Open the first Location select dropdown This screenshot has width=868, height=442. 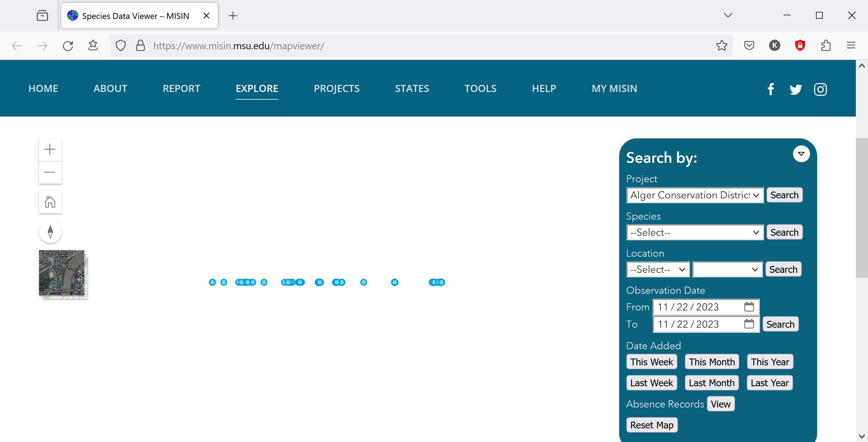click(657, 269)
